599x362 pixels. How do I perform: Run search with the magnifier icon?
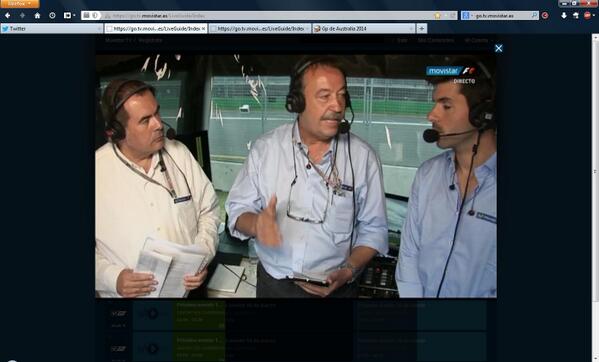[534, 16]
